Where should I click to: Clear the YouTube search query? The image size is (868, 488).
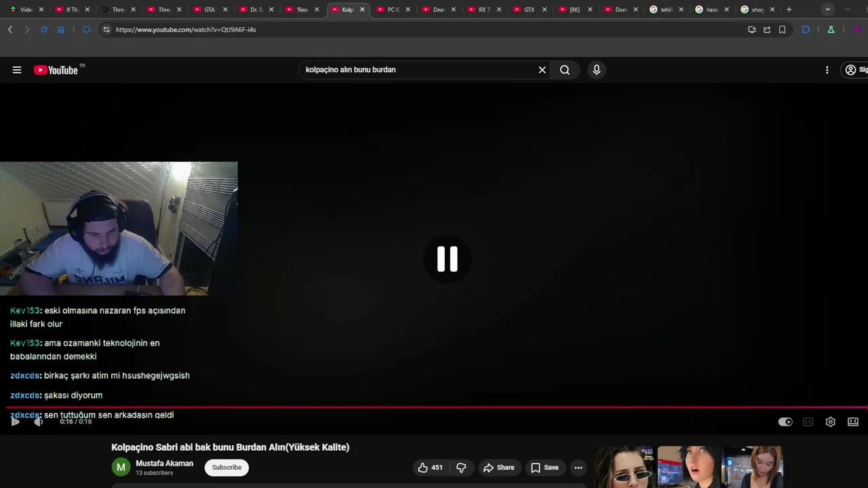(542, 70)
